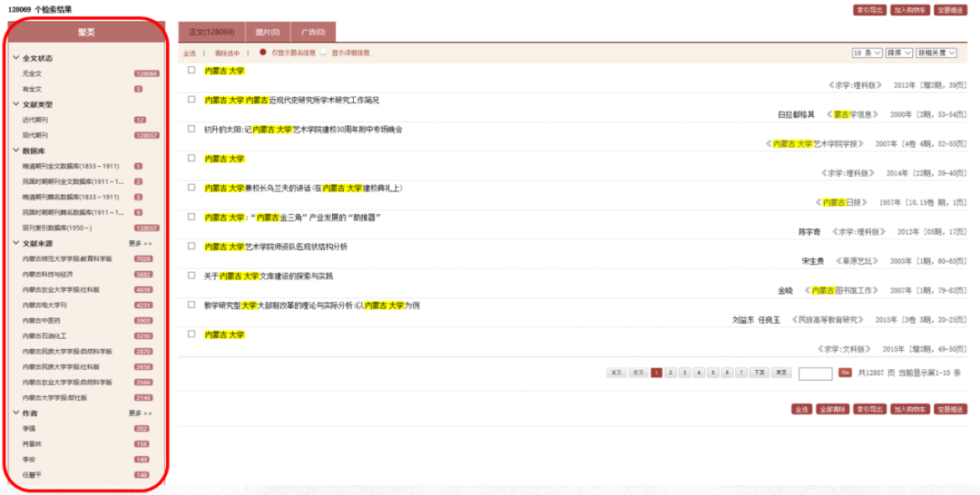Open the 按相关度 sort-by dropdown
The height and width of the screenshot is (495, 980).
(936, 53)
